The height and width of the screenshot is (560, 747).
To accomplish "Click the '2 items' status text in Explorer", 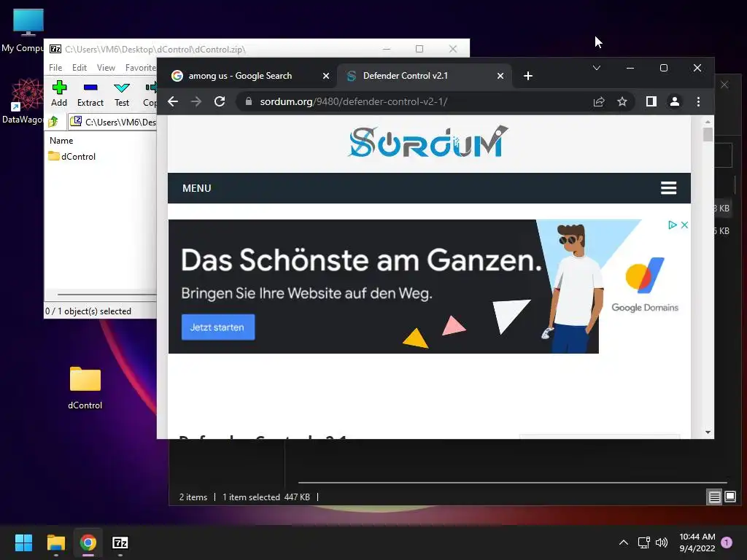I will tap(193, 497).
